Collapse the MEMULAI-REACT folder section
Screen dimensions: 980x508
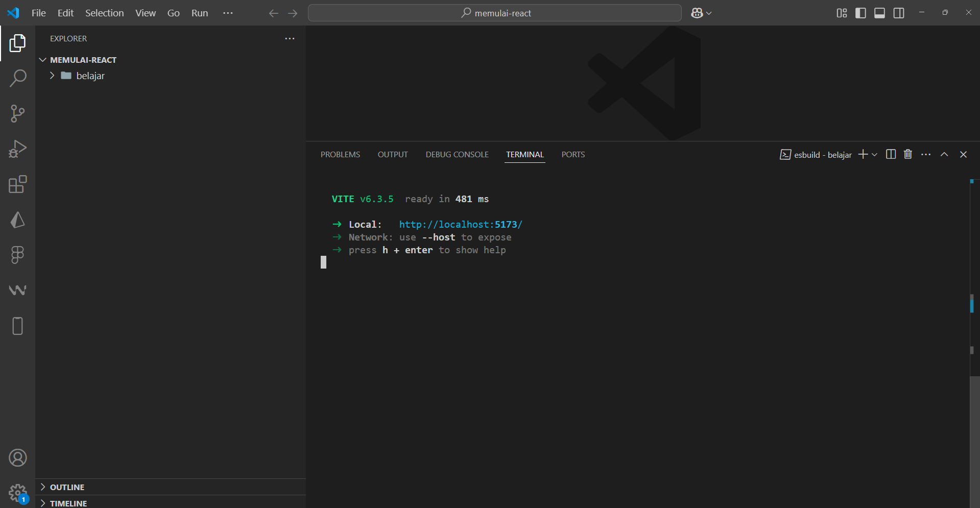coord(43,60)
